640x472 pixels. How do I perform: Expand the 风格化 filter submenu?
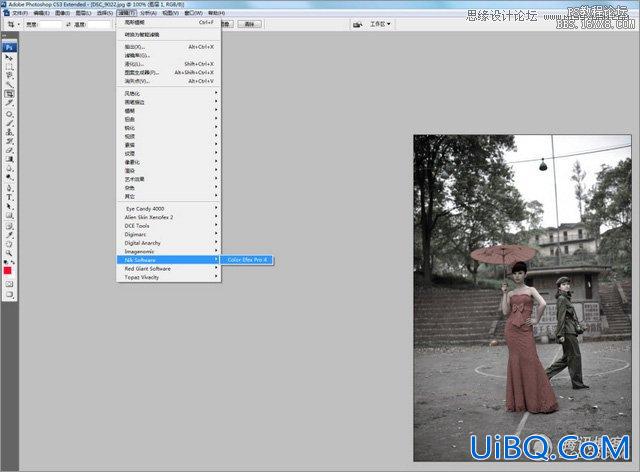tap(169, 94)
